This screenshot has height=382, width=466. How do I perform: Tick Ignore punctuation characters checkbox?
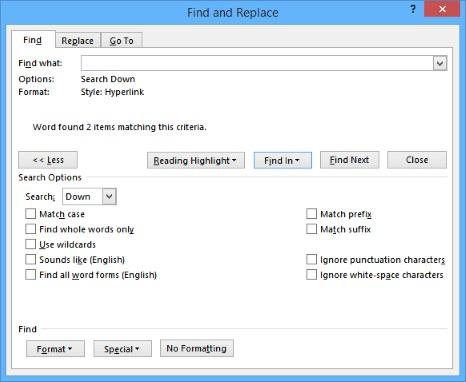(x=311, y=259)
